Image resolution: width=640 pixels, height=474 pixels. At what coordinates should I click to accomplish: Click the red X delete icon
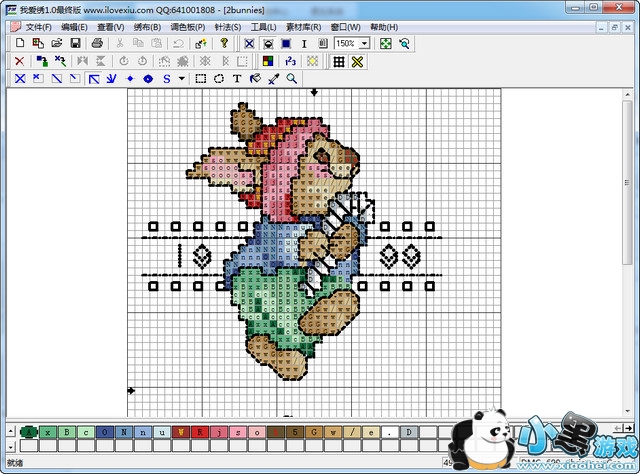(x=19, y=61)
